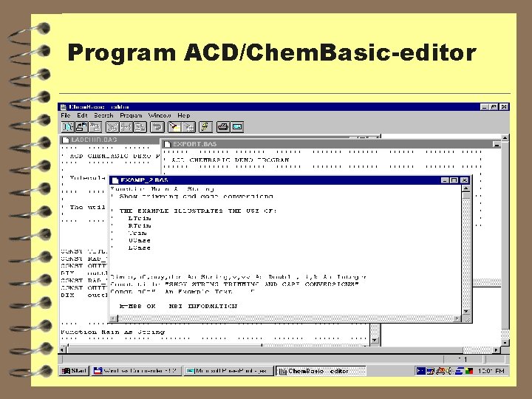Image resolution: width=532 pixels, height=399 pixels.
Task: Maximize the EXAMP_2.BAS child window
Action: (x=454, y=180)
